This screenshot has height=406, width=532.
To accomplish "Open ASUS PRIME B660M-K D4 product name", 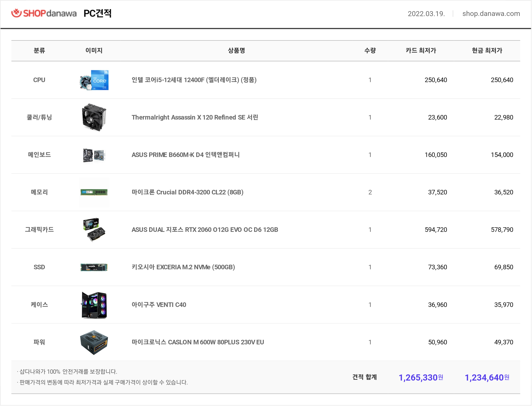I will pos(186,155).
